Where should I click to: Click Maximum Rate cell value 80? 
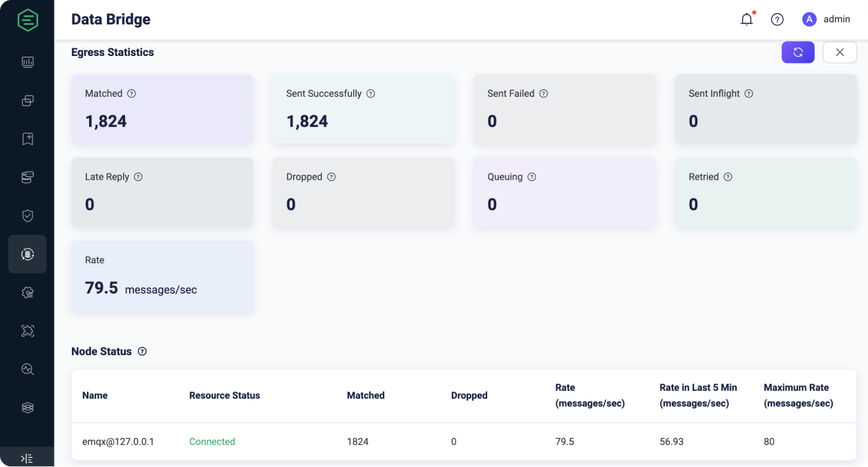(769, 441)
